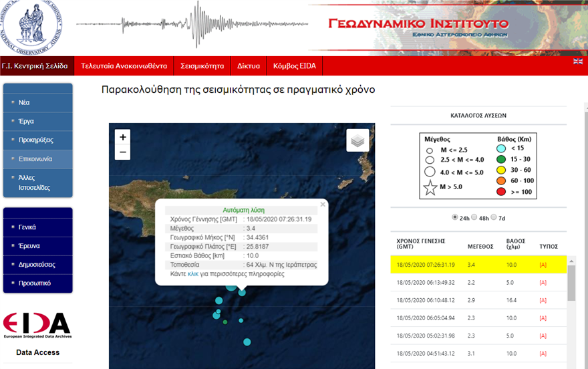588x369 pixels.
Task: Click the highlighted earthquake marker under the popup
Action: [242, 292]
